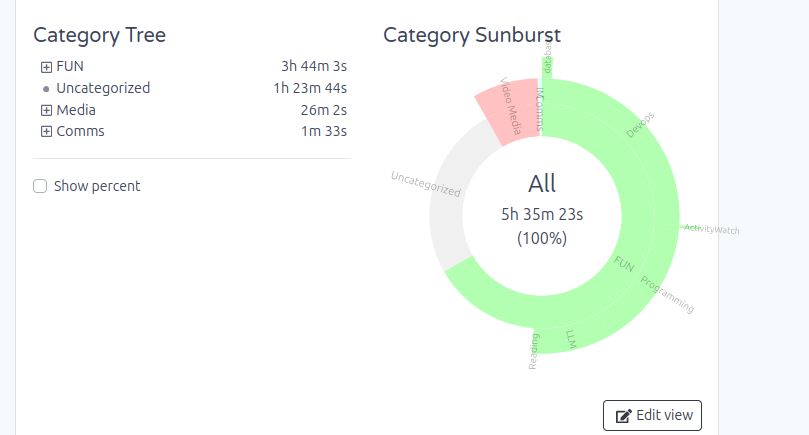Enable the Show percent checkbox
The image size is (809, 435).
click(x=40, y=186)
